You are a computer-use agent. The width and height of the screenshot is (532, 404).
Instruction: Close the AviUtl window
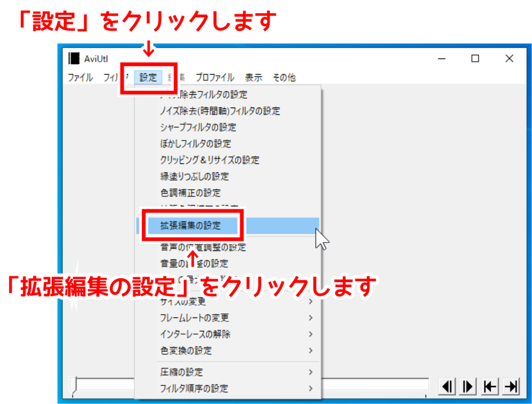[x=509, y=59]
